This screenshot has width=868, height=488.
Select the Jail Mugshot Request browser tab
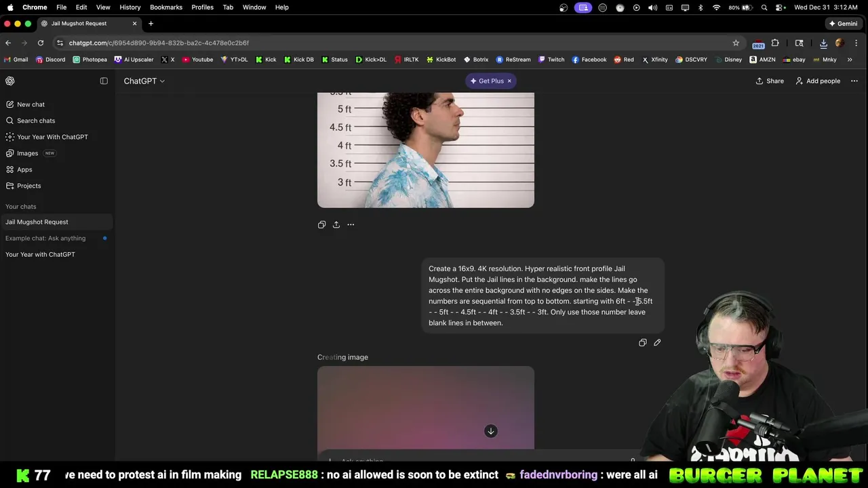pyautogui.click(x=88, y=23)
